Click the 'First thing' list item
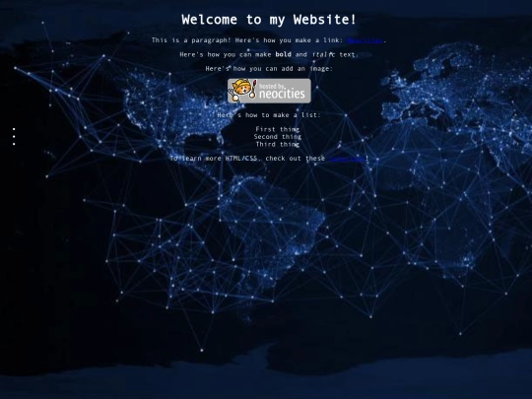This screenshot has width=532, height=399. 278,129
